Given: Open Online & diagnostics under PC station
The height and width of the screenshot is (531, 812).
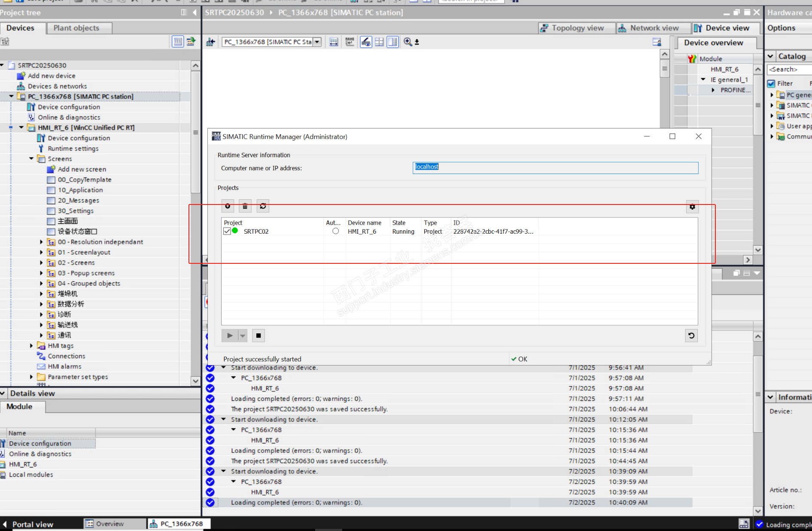Looking at the screenshot, I should (69, 117).
